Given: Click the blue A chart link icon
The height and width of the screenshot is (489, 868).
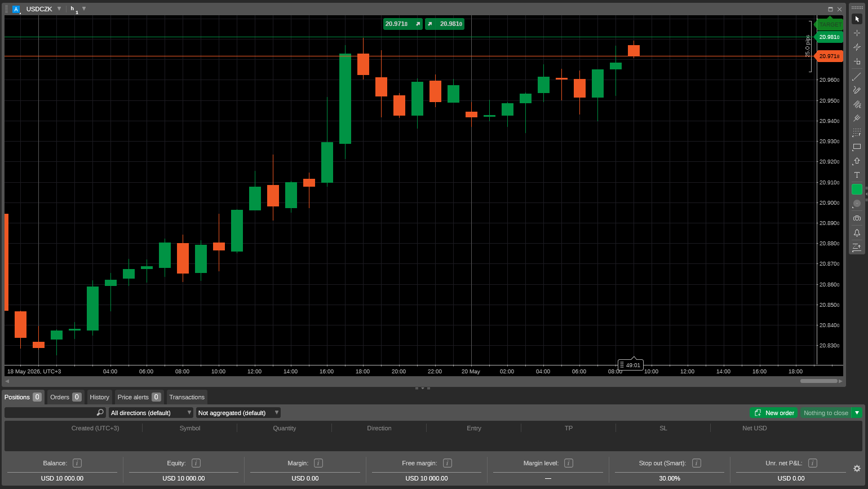Looking at the screenshot, I should click(16, 9).
